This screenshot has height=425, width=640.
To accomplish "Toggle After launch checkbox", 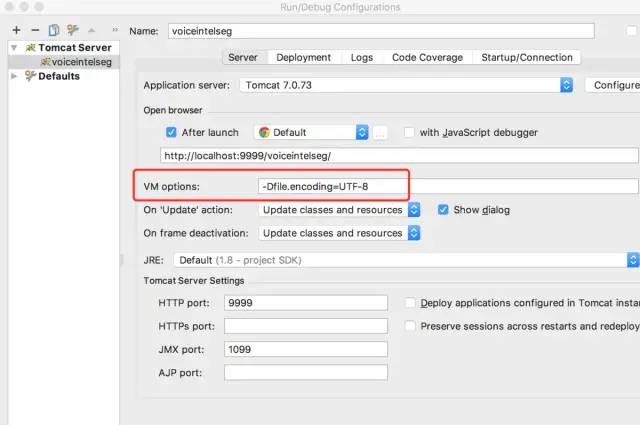I will [171, 132].
